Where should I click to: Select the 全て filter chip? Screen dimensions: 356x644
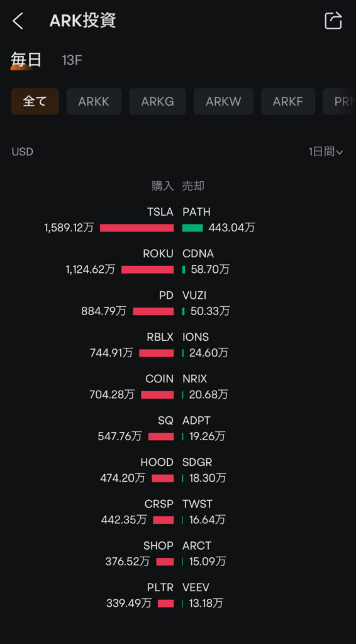[x=35, y=101]
